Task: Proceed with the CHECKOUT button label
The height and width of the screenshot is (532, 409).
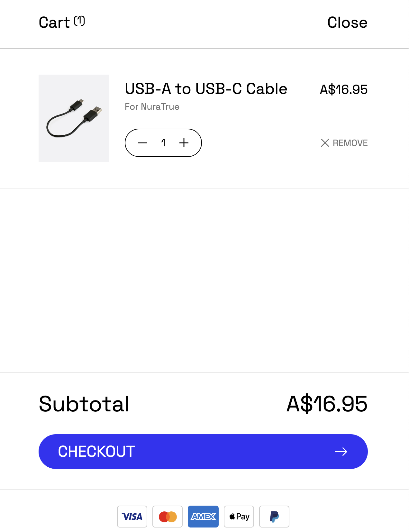Action: (96, 452)
